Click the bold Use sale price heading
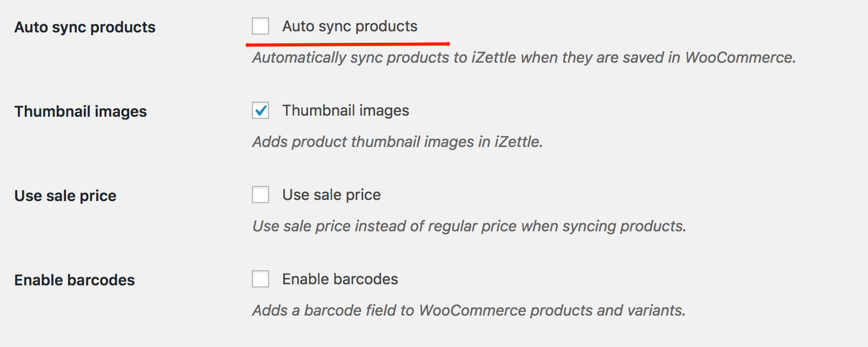Viewport: 868px width, 347px height. coord(65,196)
